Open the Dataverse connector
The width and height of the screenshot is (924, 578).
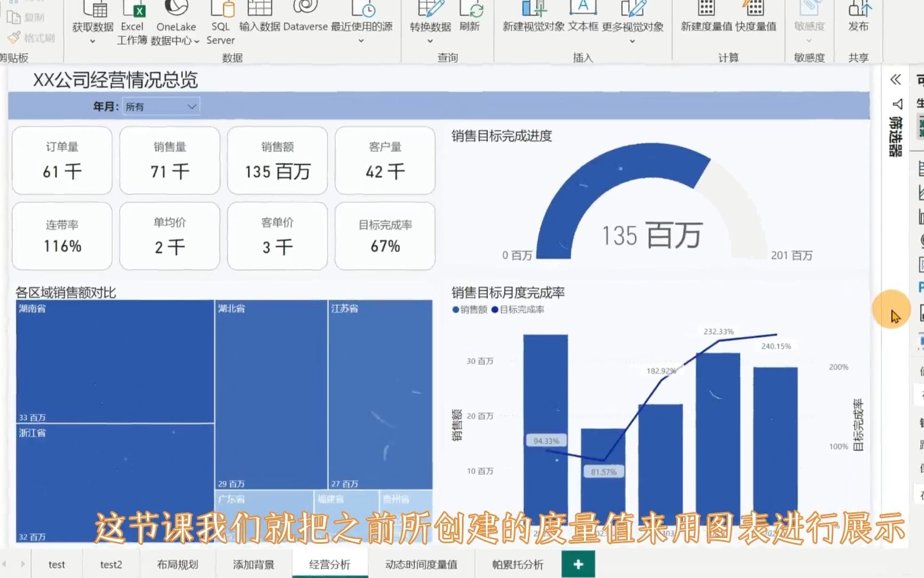coord(305,17)
